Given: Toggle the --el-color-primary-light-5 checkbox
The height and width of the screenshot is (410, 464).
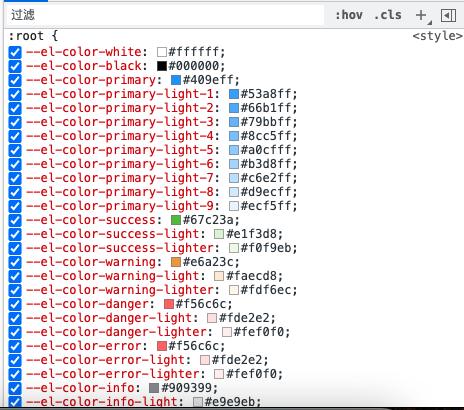Looking at the screenshot, I should pos(15,150).
